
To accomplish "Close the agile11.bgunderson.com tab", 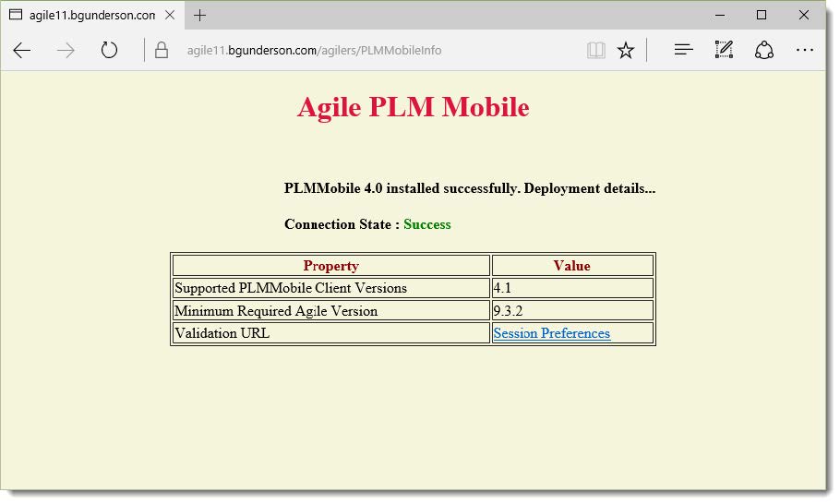I will pos(170,15).
